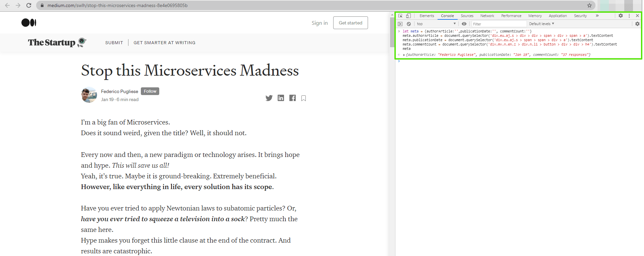Share the article on LinkedIn
The image size is (644, 256).
281,98
